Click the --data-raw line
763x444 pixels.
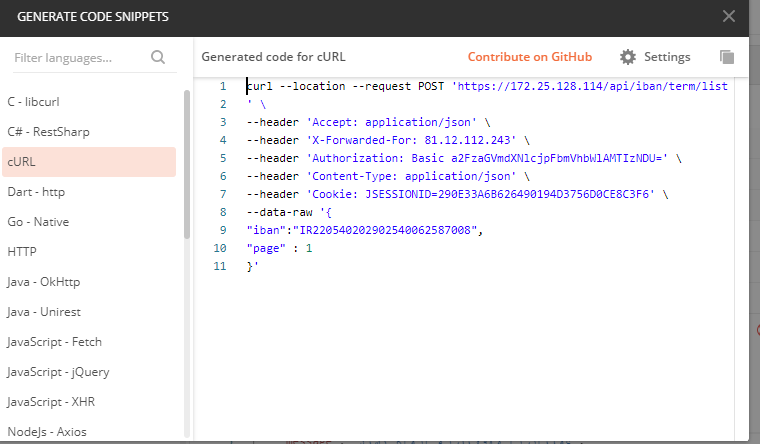(x=289, y=212)
